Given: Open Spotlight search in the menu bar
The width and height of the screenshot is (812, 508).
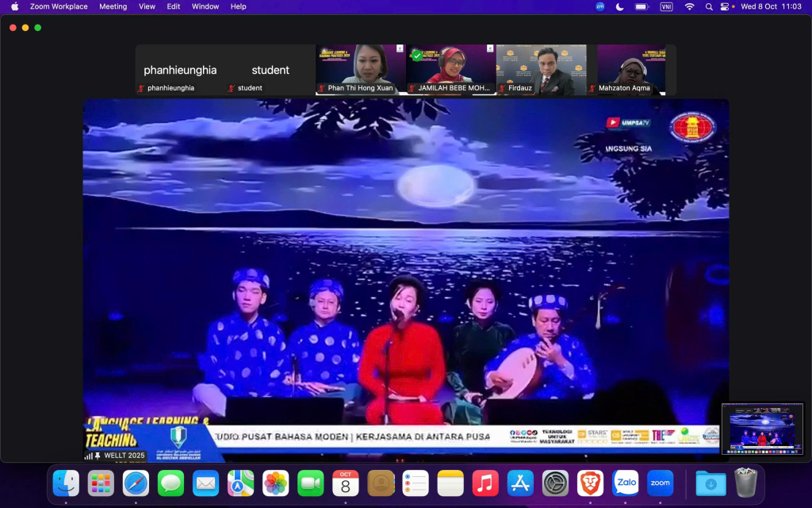Looking at the screenshot, I should tap(709, 6).
